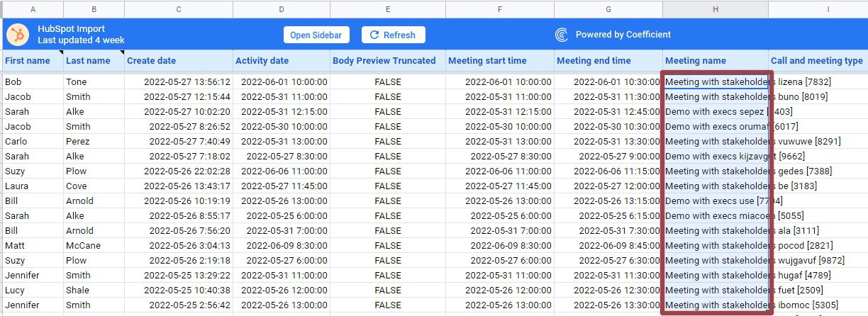Click the HubSpot logo icon
This screenshot has height=316, width=868.
pos(18,35)
